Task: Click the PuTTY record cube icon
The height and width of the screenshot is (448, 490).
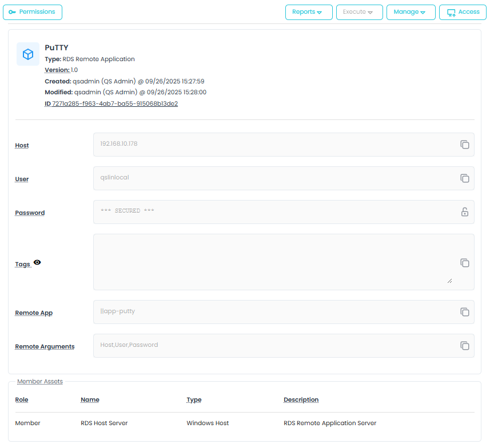Action: pos(28,54)
